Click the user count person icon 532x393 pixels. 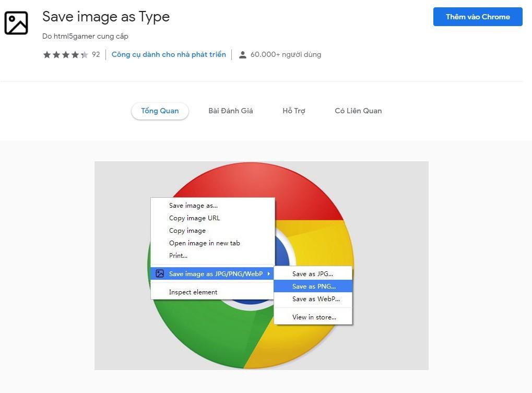point(242,55)
